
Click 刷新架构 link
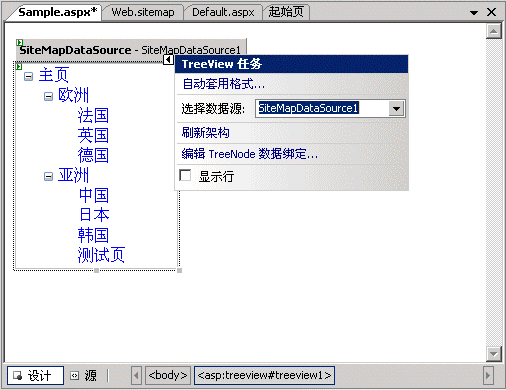(x=206, y=133)
